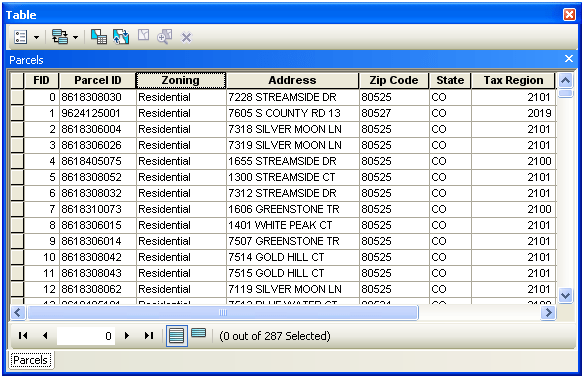Click the Zip Code column header
584x378 pixels.
pos(394,80)
